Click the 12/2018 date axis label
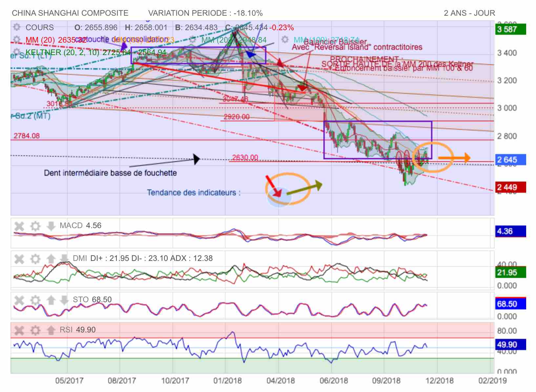This screenshot has width=536, height=392. coord(440,381)
